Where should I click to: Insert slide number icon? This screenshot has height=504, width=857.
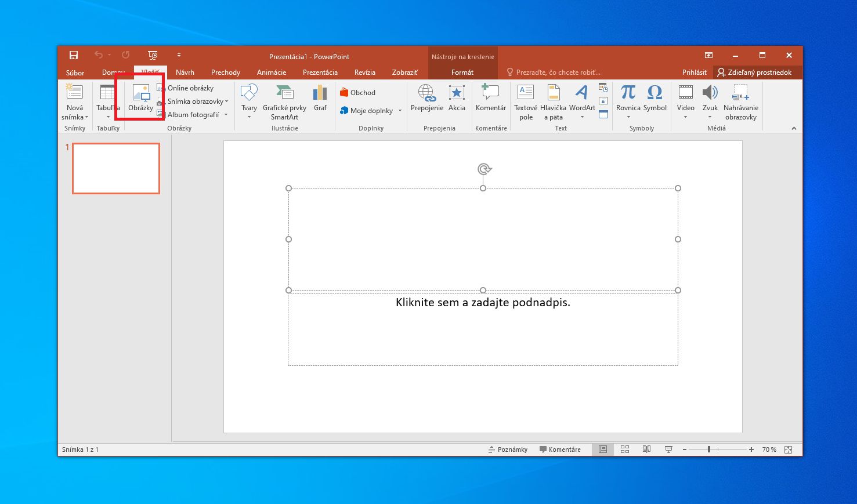(x=603, y=101)
